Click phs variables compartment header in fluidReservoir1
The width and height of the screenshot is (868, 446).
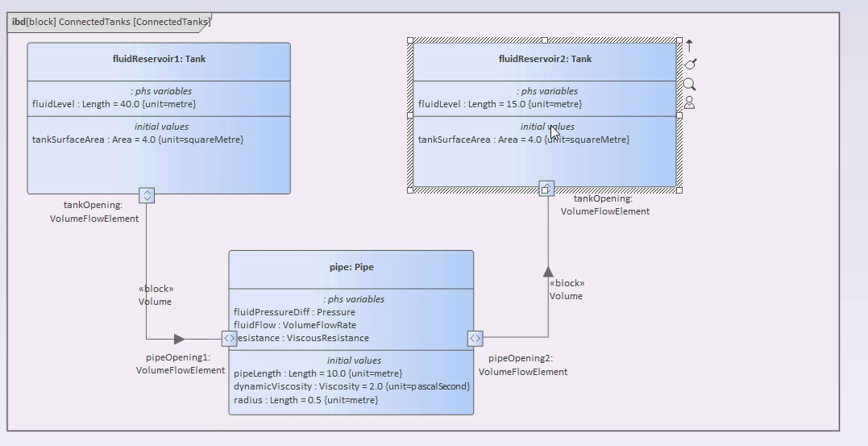point(161,91)
